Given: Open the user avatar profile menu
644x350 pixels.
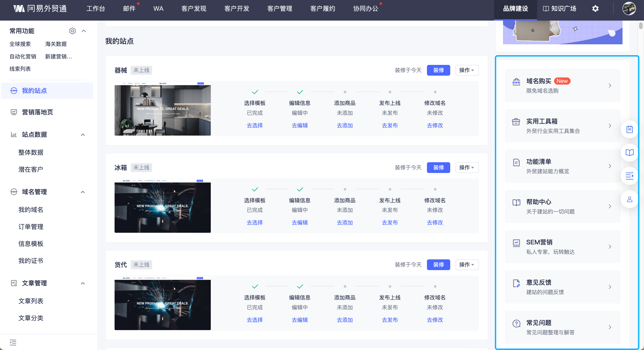Looking at the screenshot, I should coord(629,9).
